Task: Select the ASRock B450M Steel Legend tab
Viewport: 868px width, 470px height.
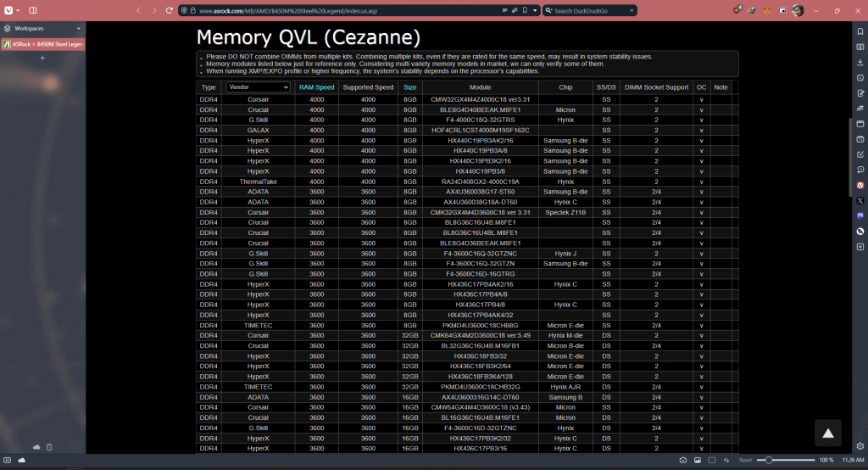Action: click(42, 43)
